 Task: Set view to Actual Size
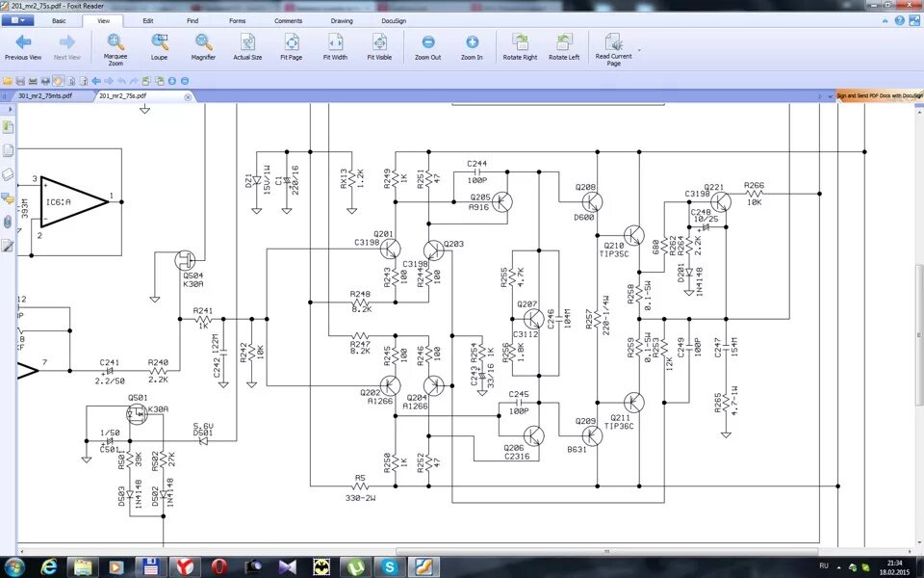[247, 47]
